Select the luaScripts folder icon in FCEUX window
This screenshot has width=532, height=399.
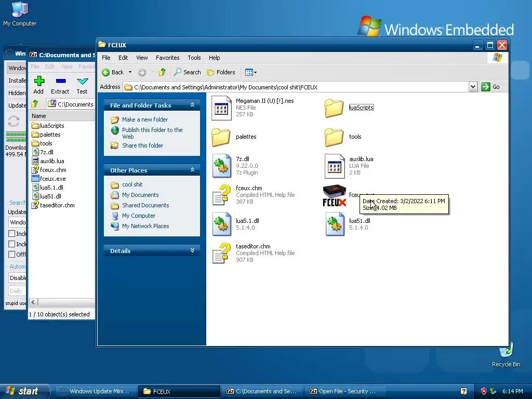pyautogui.click(x=334, y=108)
